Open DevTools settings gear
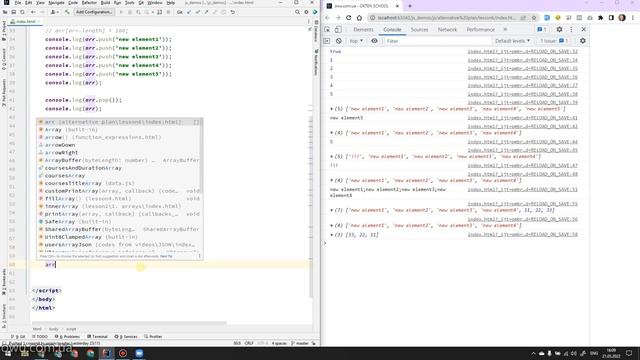 click(x=559, y=29)
